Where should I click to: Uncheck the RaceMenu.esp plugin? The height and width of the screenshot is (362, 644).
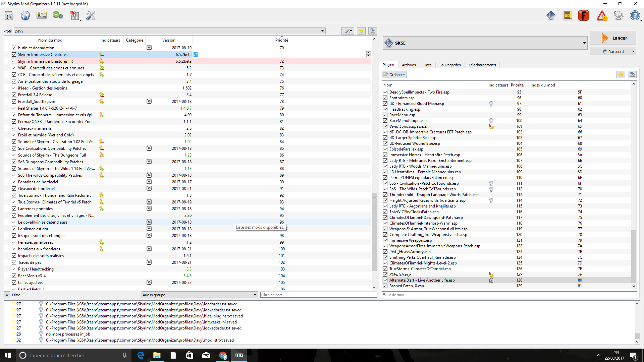[x=385, y=115]
